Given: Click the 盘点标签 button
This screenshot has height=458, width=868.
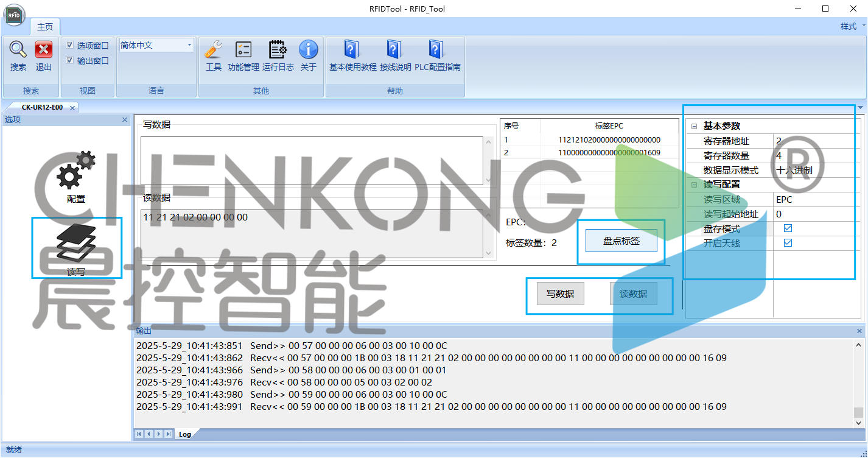Looking at the screenshot, I should click(621, 241).
